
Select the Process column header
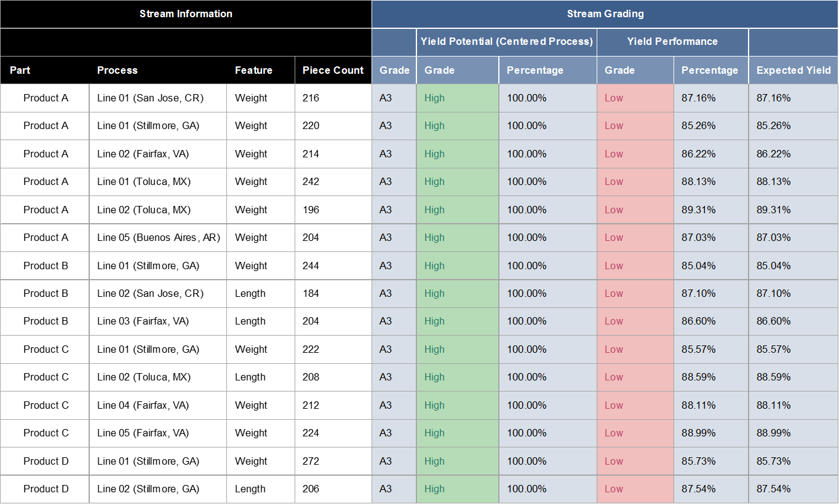pyautogui.click(x=117, y=70)
